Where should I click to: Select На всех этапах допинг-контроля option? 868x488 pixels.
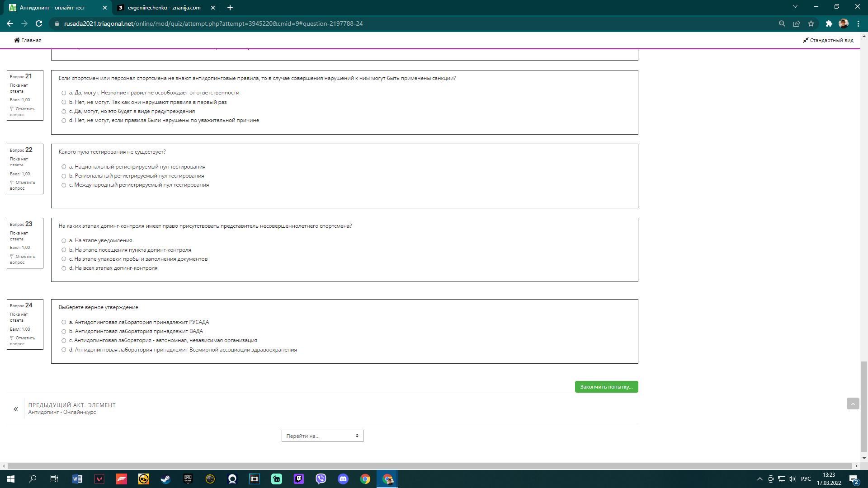(64, 268)
